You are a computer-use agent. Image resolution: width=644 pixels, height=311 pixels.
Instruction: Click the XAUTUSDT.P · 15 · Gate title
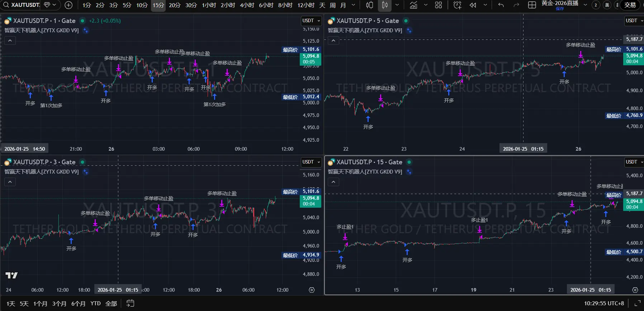pyautogui.click(x=369, y=162)
